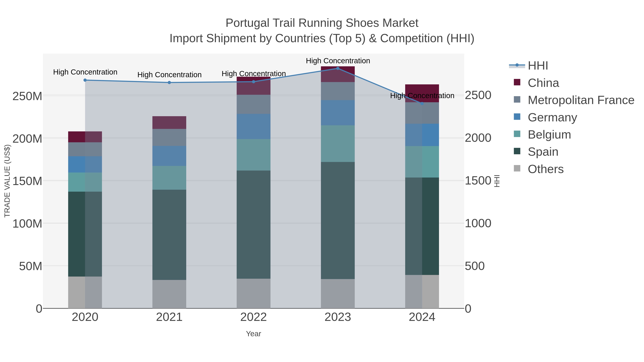The width and height of the screenshot is (644, 362).
Task: Click the China segment of 2021 bar
Action: tap(169, 123)
